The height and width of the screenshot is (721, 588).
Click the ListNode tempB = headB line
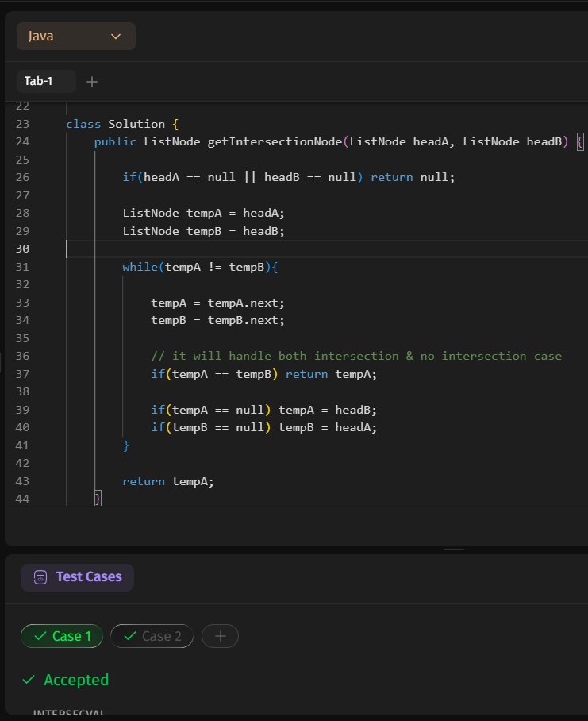click(x=203, y=231)
